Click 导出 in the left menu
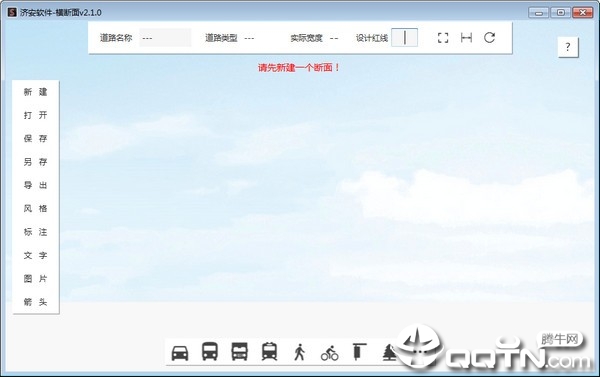This screenshot has height=377, width=600. click(x=36, y=185)
